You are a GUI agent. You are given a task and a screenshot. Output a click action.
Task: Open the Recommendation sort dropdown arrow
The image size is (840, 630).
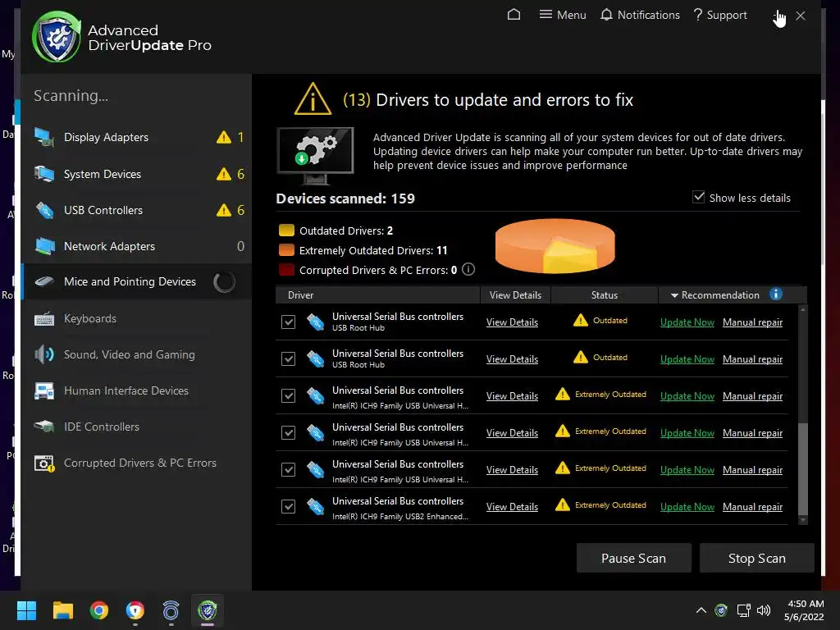pos(674,295)
